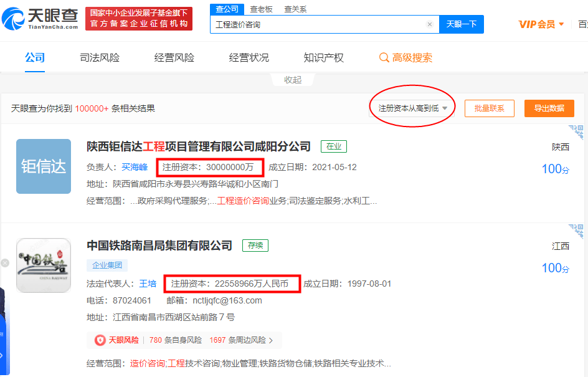Screen dimensions: 588x377
Task: Click the 企业集团 tag
Action: 107,265
